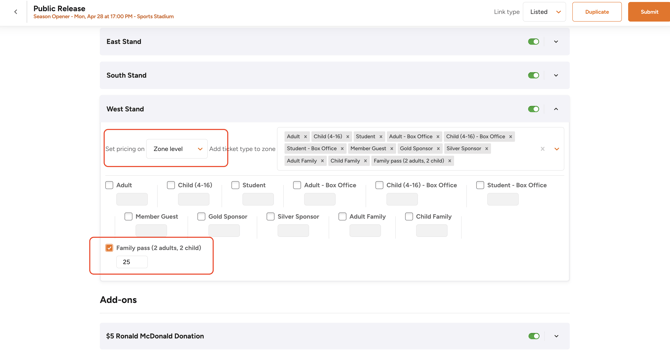Click the Gold Sponsor price field

point(224,231)
